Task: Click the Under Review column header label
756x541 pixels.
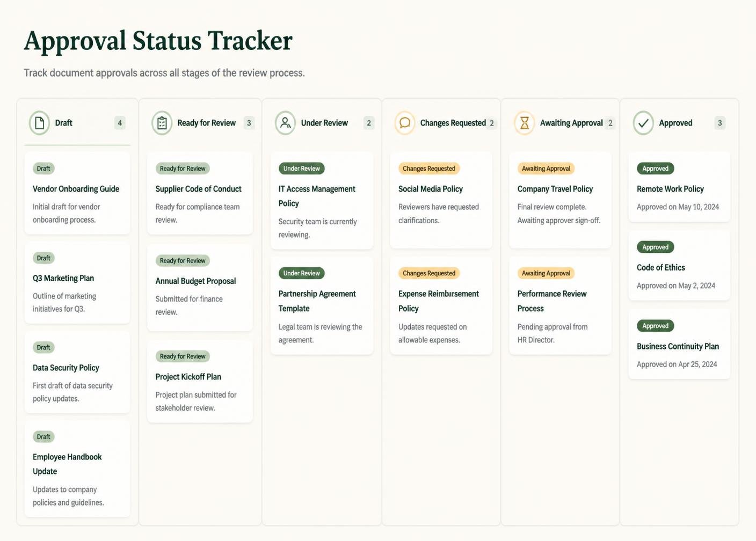Action: click(324, 123)
